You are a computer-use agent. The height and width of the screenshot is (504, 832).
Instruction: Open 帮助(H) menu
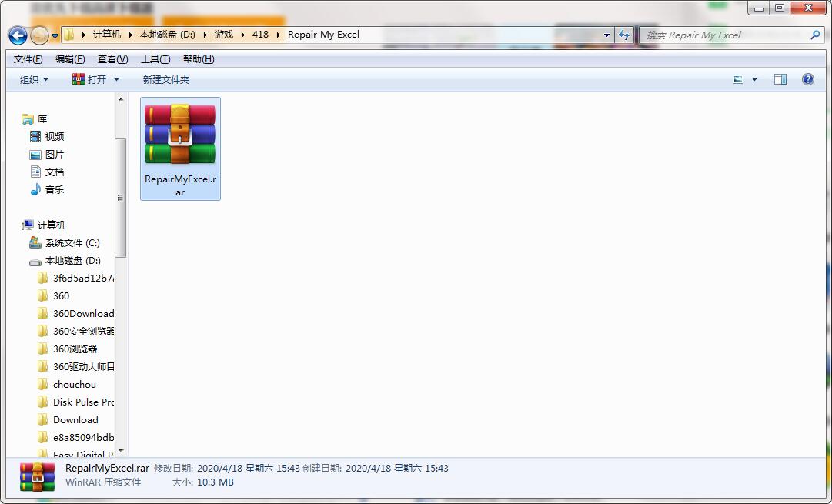click(x=199, y=59)
